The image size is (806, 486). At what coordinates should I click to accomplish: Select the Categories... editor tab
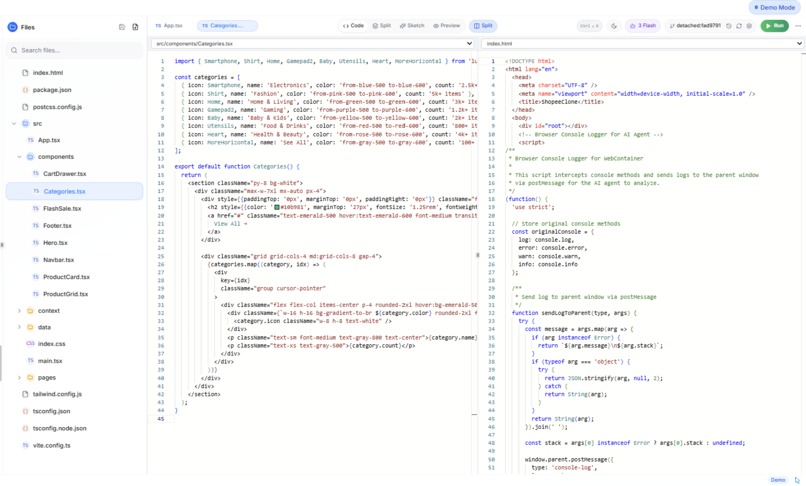(227, 26)
